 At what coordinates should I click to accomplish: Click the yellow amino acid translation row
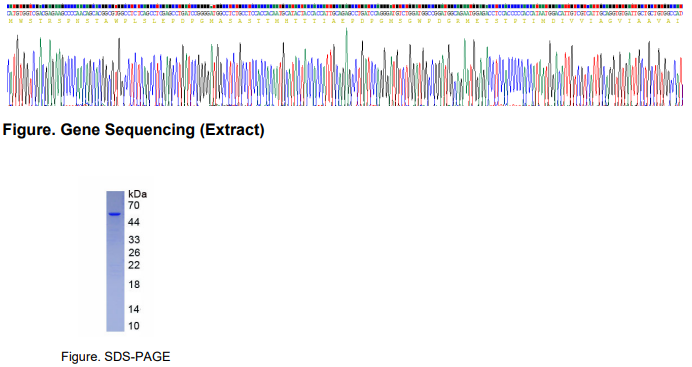(x=345, y=21)
